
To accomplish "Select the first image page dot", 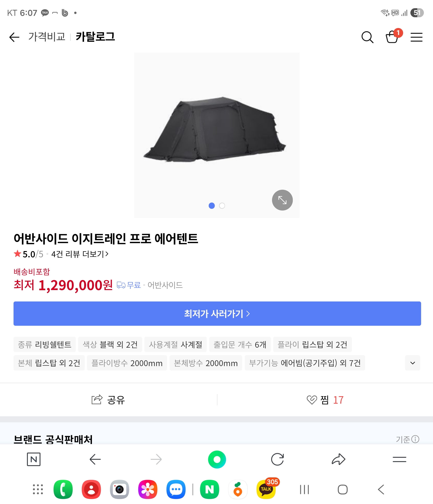I will [x=212, y=206].
